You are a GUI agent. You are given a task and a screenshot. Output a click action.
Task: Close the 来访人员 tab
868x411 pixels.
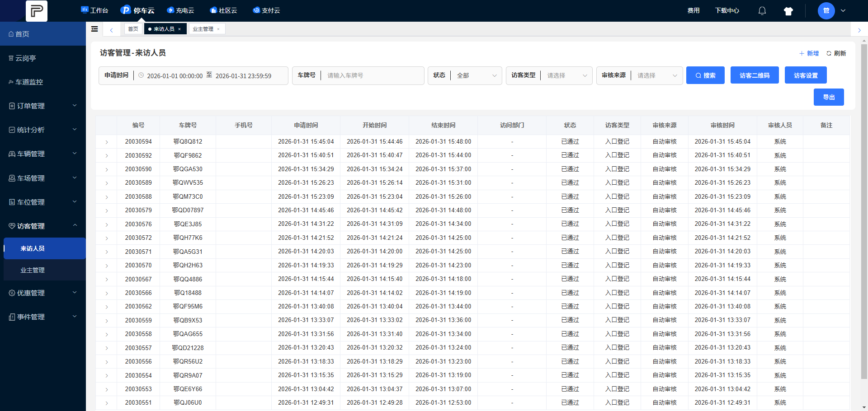(179, 29)
